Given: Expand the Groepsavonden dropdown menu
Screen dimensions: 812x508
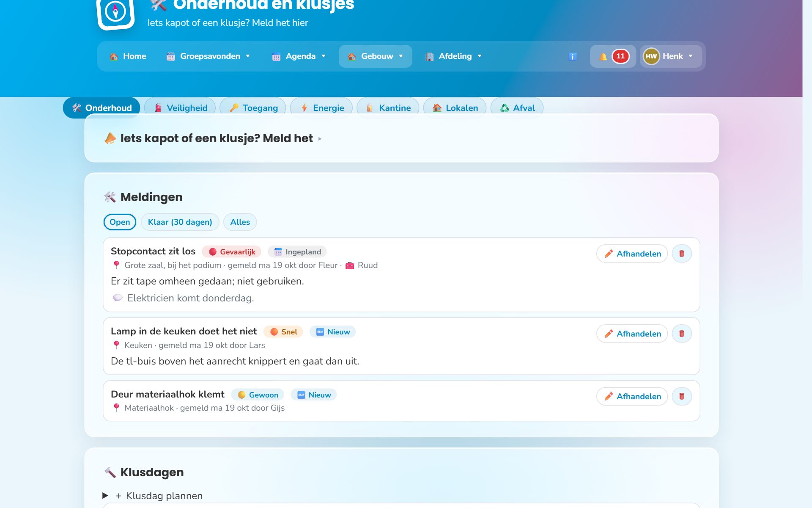Looking at the screenshot, I should 208,56.
